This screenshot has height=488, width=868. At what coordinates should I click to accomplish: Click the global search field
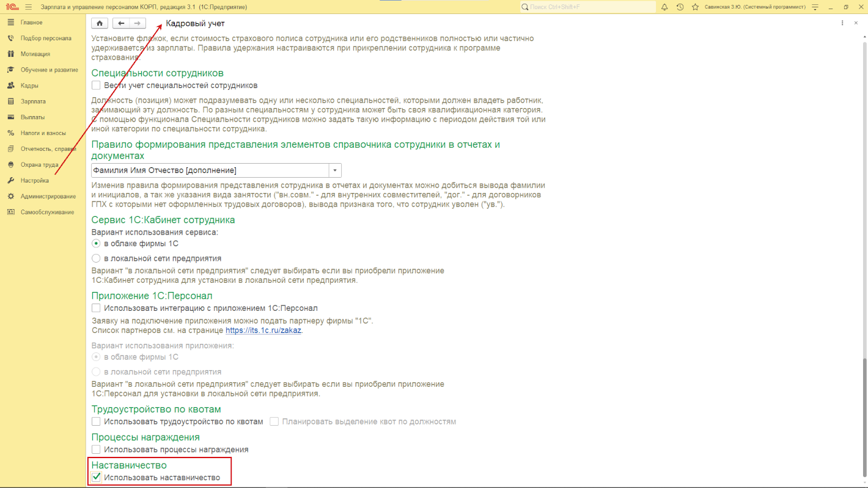[587, 7]
